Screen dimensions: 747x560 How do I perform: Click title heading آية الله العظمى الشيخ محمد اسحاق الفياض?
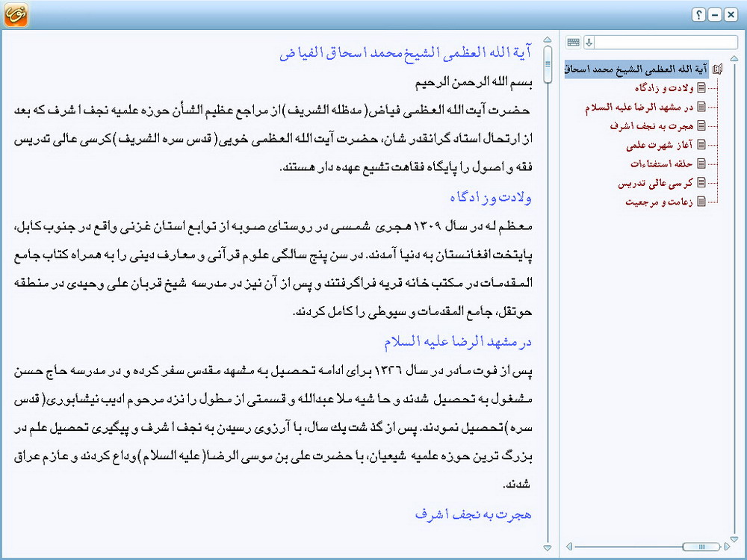tap(406, 52)
